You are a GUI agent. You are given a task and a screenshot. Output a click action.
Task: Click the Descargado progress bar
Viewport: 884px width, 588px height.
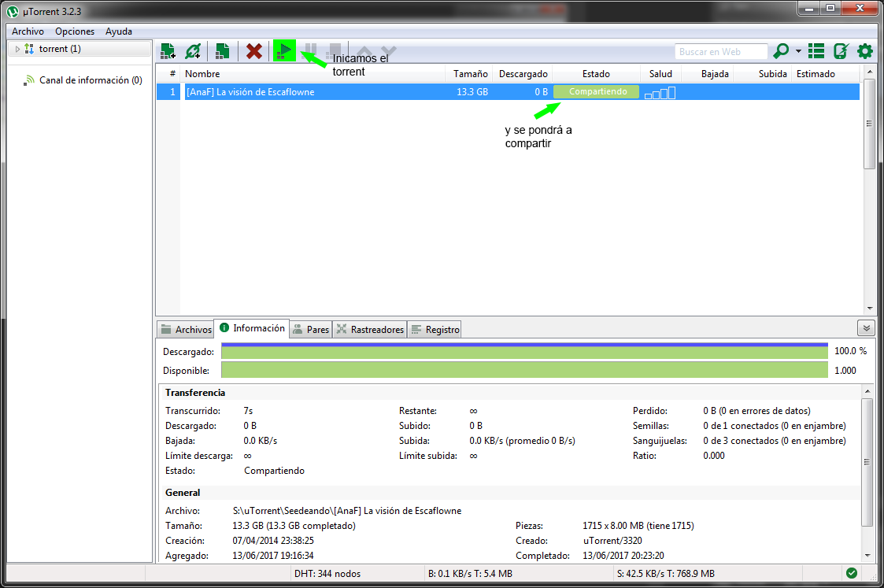point(523,351)
